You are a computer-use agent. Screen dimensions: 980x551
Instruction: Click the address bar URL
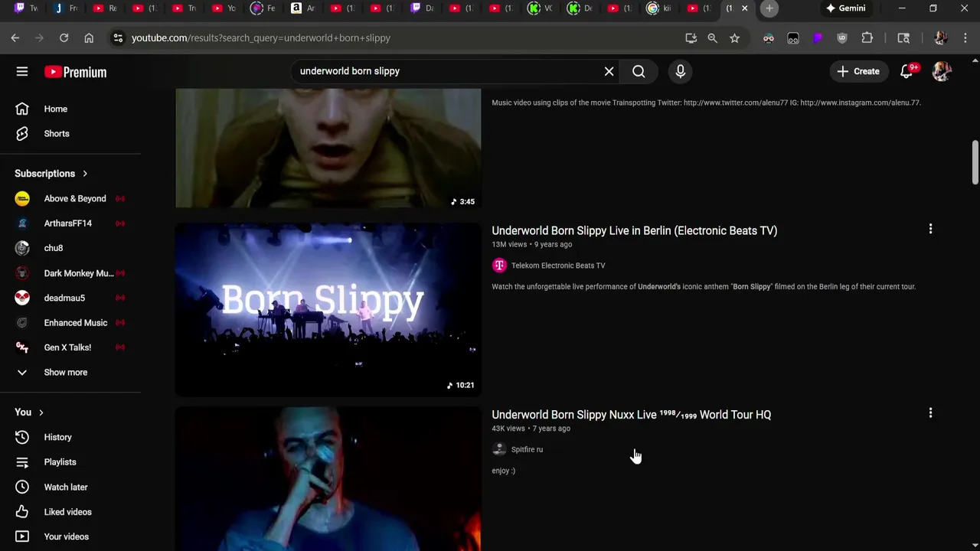click(260, 37)
